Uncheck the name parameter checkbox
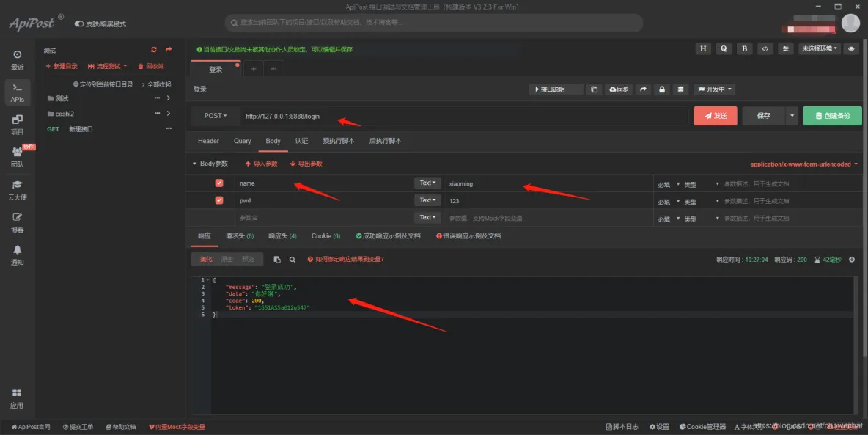Viewport: 868px width, 435px height. 219,183
